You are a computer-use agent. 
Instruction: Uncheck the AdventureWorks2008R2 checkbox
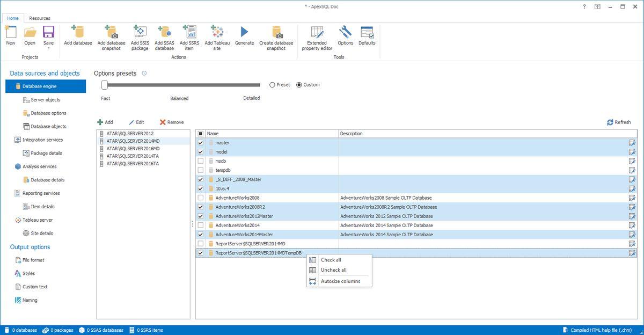click(x=201, y=207)
